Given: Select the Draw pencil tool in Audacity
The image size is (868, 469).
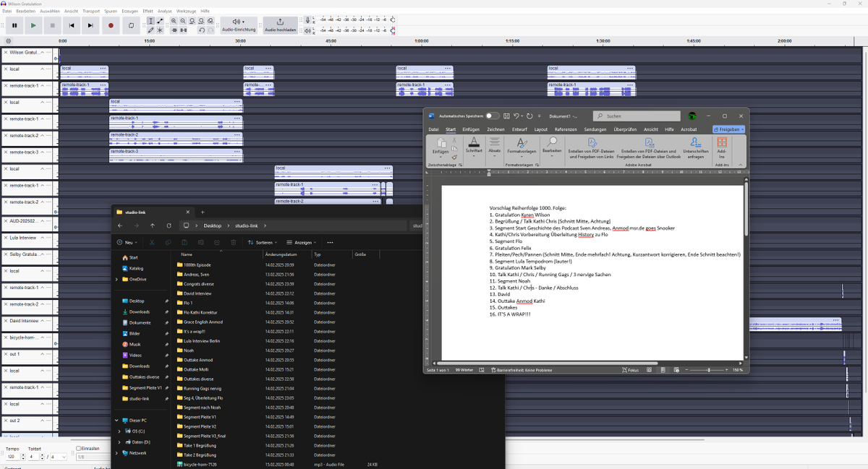Looking at the screenshot, I should (x=150, y=30).
